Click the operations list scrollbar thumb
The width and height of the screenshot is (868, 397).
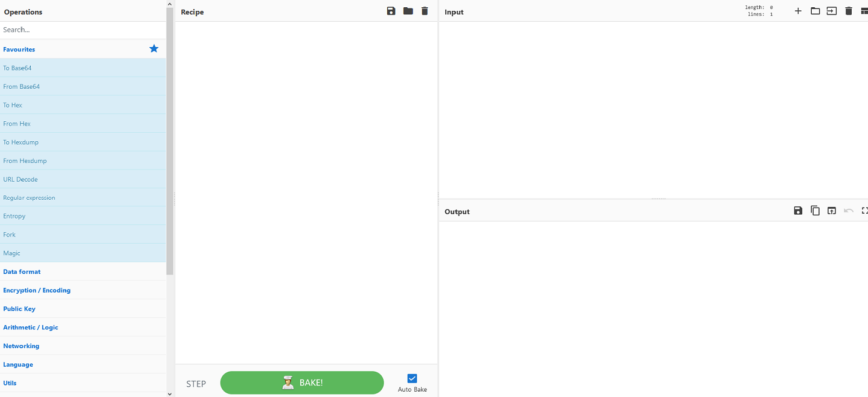[x=170, y=142]
